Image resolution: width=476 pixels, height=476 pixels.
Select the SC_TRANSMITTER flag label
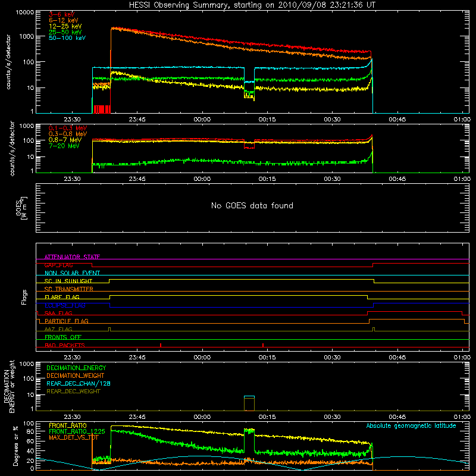[x=69, y=289]
